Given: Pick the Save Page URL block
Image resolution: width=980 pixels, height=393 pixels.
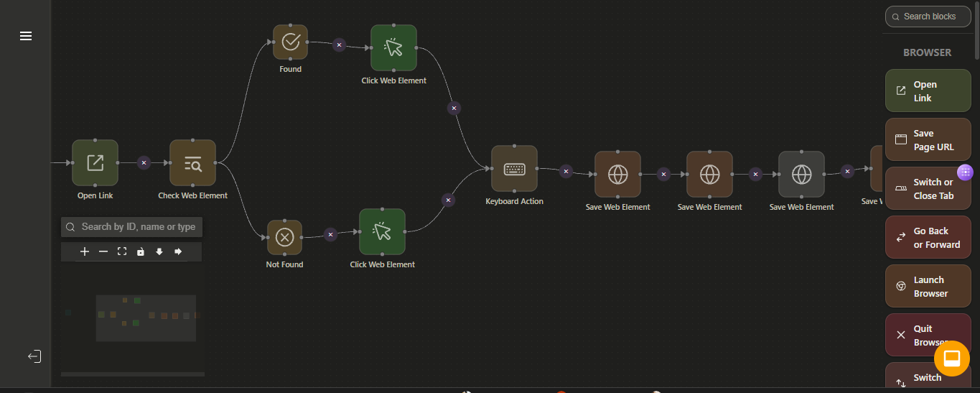Looking at the screenshot, I should pos(928,139).
